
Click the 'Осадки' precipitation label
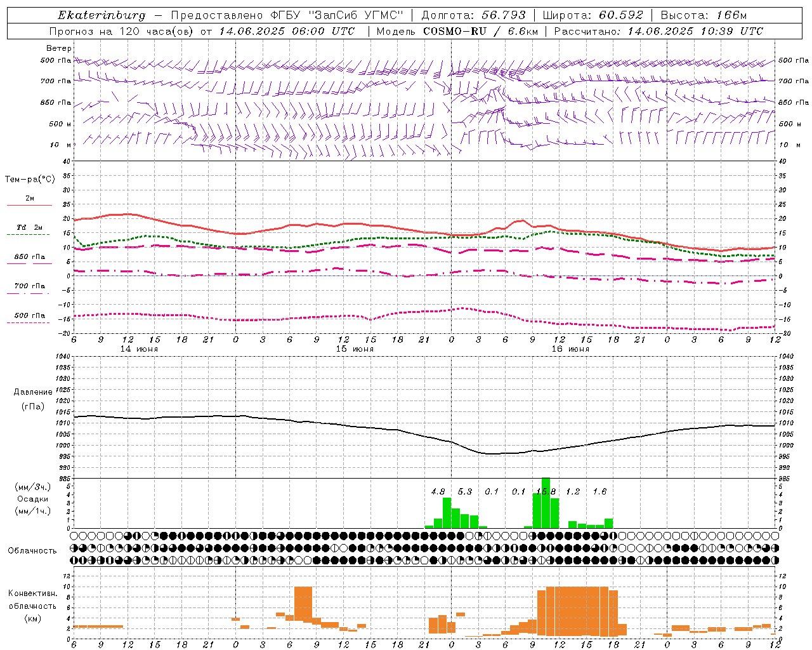click(32, 499)
